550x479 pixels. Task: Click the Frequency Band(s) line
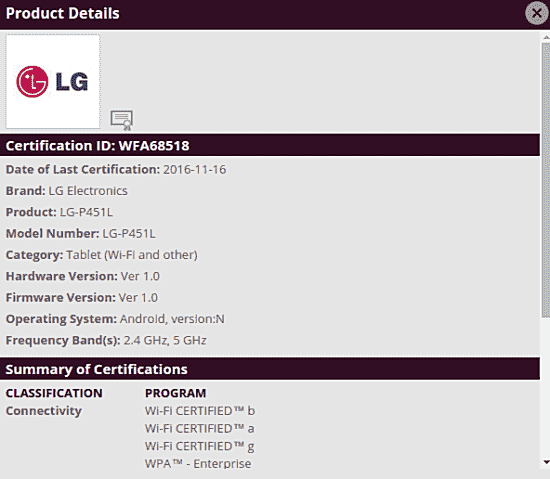pos(106,340)
